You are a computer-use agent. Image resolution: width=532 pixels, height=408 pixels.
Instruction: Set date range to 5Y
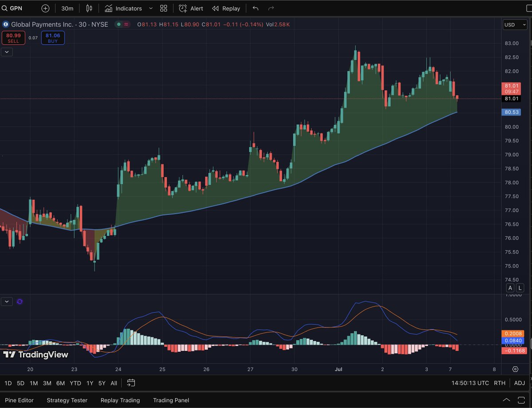tap(102, 383)
